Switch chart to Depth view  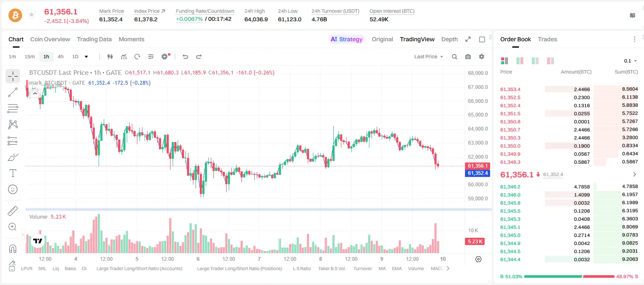pyautogui.click(x=449, y=39)
